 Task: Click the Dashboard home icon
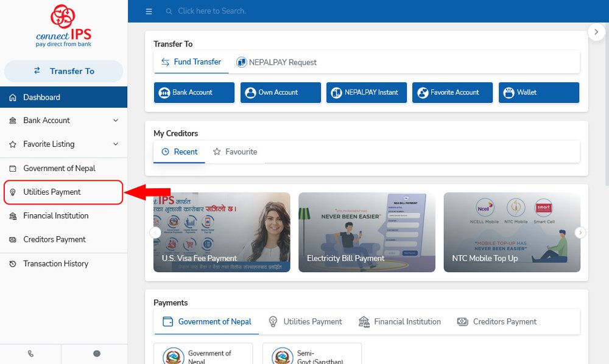point(13,97)
